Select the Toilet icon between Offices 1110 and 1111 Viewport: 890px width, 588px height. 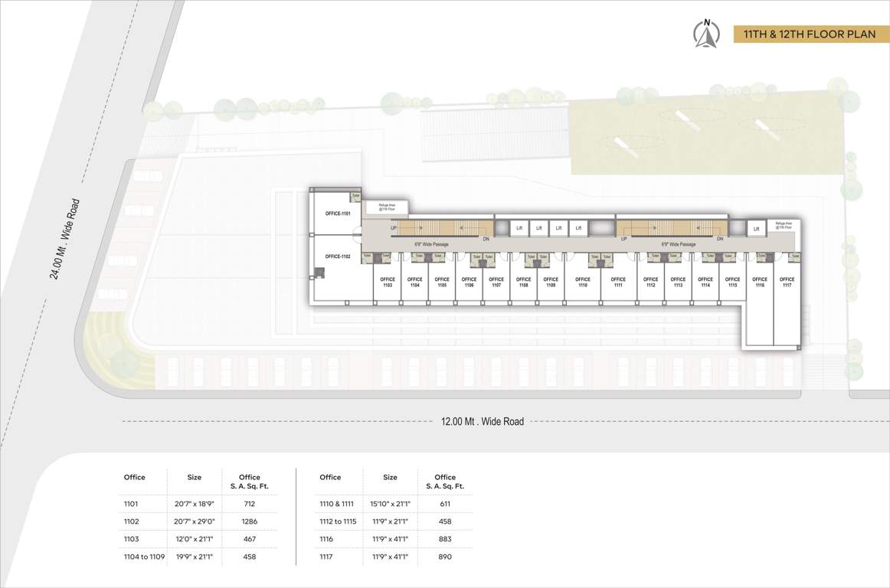point(602,257)
